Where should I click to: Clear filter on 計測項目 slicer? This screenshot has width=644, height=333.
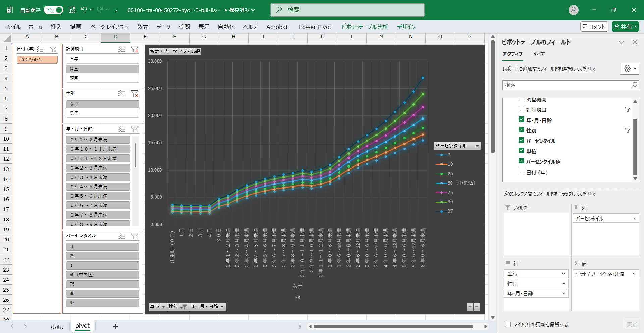coord(135,49)
